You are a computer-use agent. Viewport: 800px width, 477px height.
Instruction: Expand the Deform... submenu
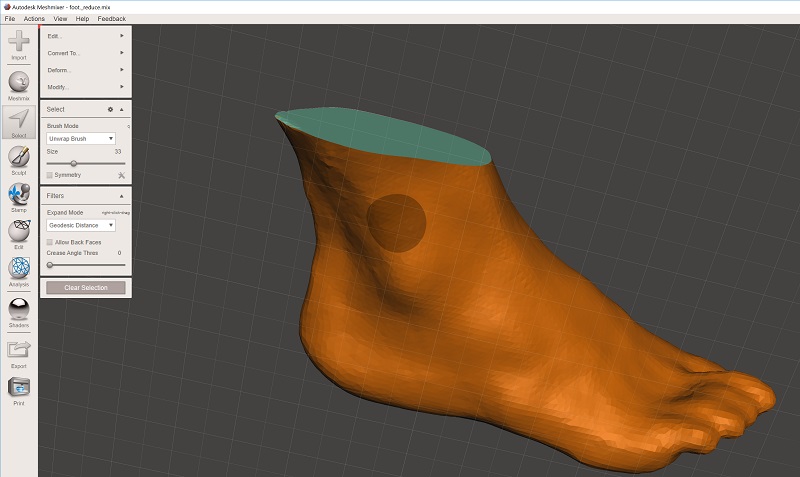tap(86, 70)
